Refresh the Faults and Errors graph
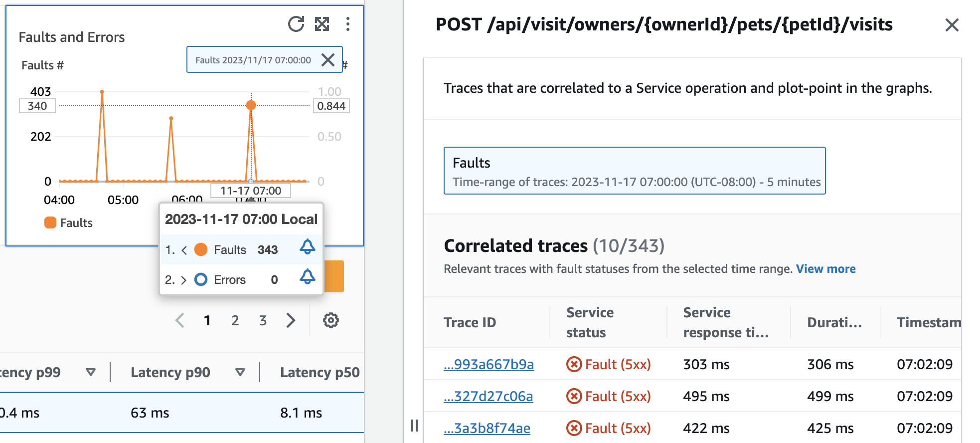 pos(296,24)
